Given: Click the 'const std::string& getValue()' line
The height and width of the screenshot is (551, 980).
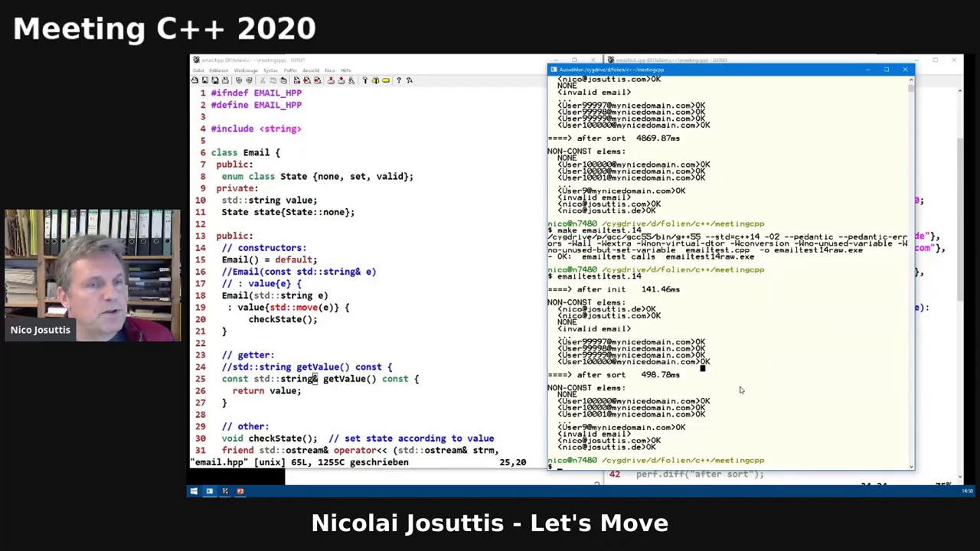Looking at the screenshot, I should (320, 379).
